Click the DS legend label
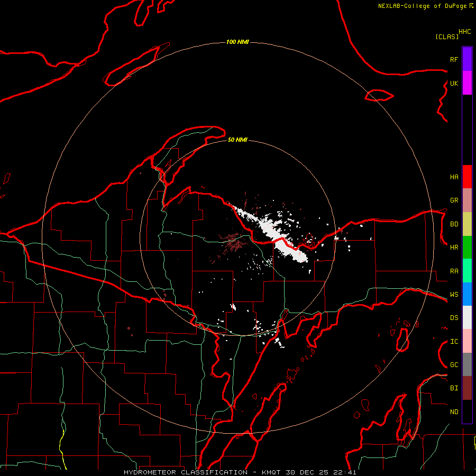Viewport: 476px width, 476px height. point(454,318)
